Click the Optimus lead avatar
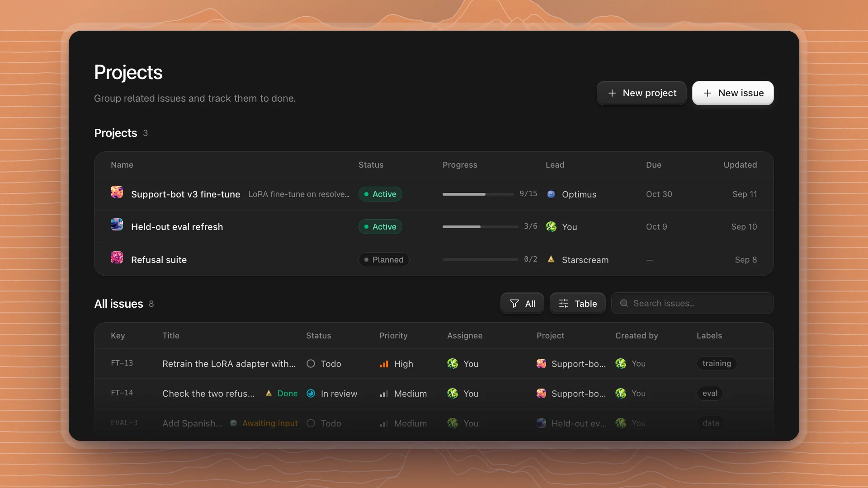 (551, 194)
